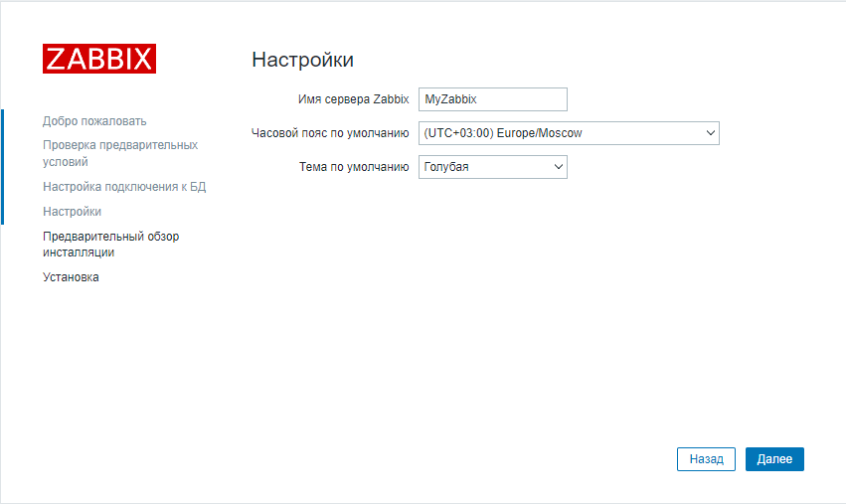846x504 pixels.
Task: Open the default time zone dropdown
Action: (x=569, y=133)
